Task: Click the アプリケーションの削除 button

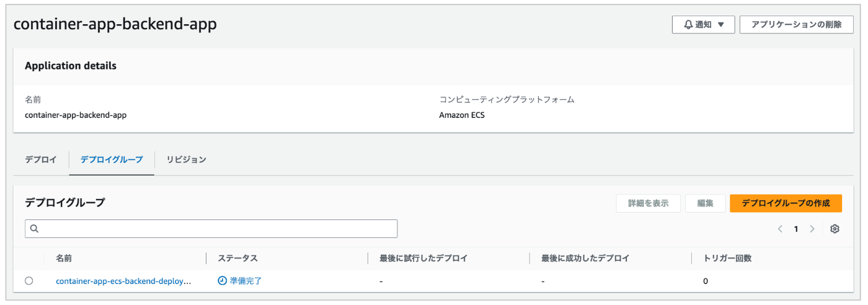Action: click(x=796, y=25)
